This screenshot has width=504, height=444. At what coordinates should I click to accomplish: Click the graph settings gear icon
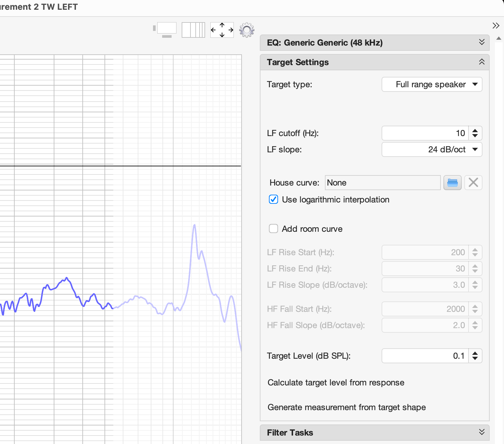246,30
